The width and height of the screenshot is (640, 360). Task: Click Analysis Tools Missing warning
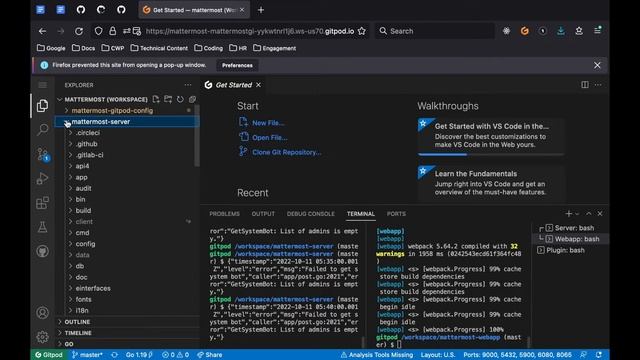376,355
